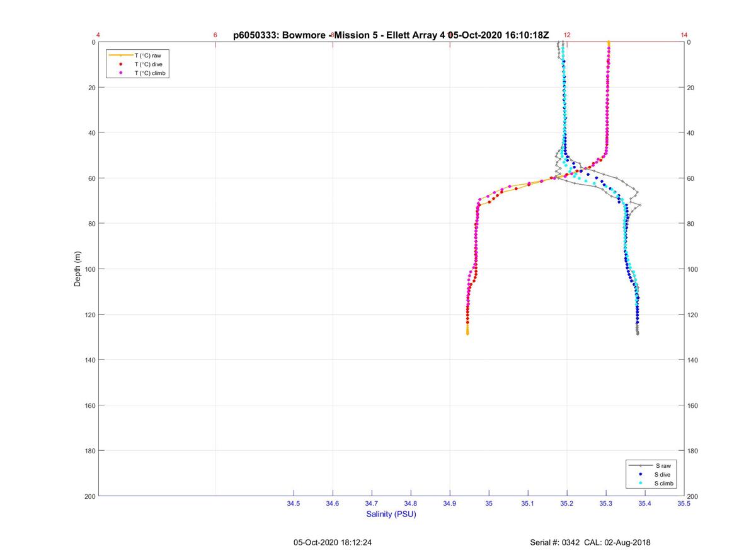The width and height of the screenshot is (756, 558).
Task: Click depth tick 100 on the left axis
Action: (89, 269)
